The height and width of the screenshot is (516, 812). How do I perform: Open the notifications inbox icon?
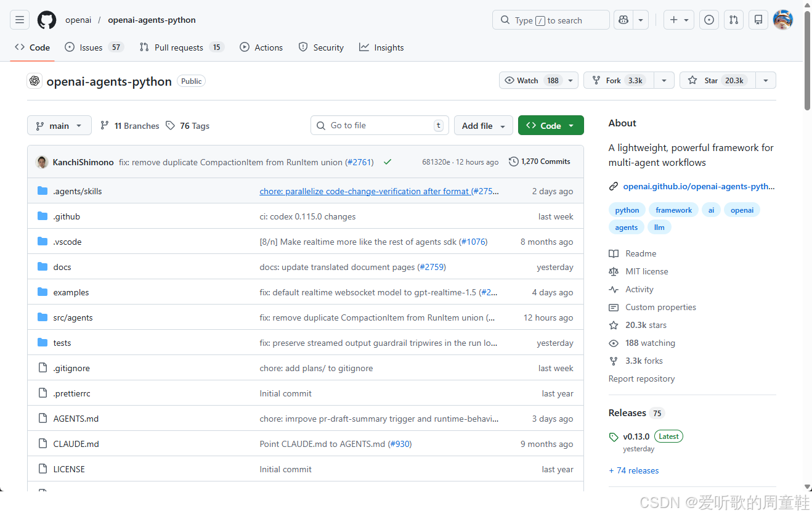758,20
